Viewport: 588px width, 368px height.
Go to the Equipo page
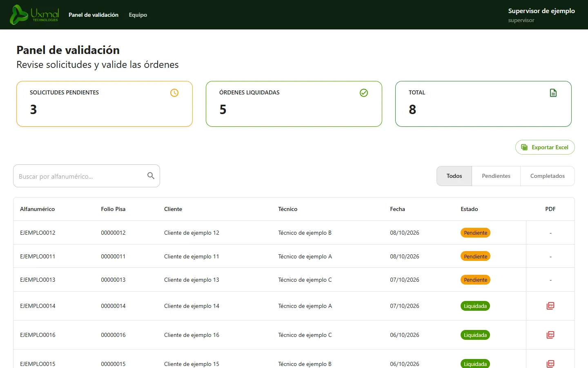[138, 15]
